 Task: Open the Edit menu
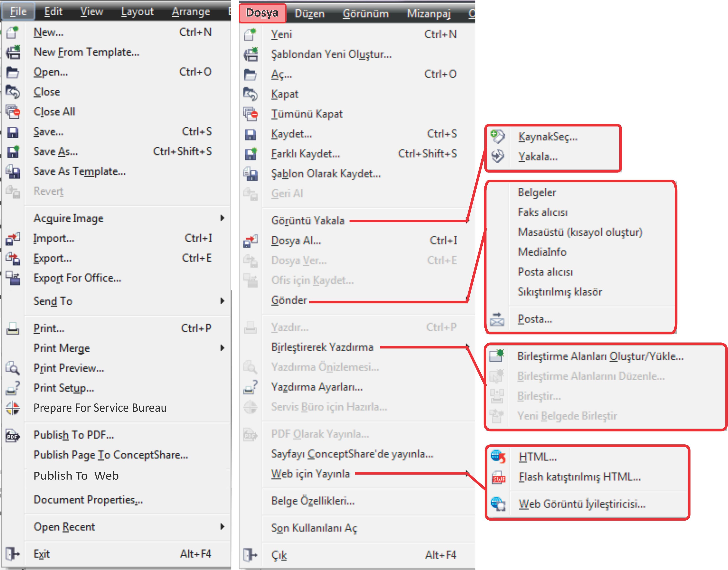[53, 12]
